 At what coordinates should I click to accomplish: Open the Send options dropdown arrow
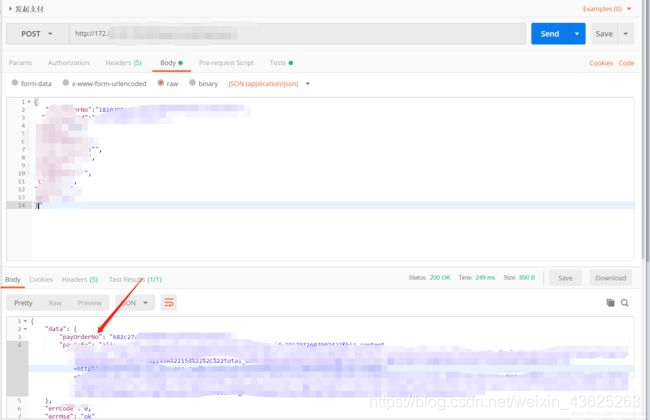[x=577, y=34]
